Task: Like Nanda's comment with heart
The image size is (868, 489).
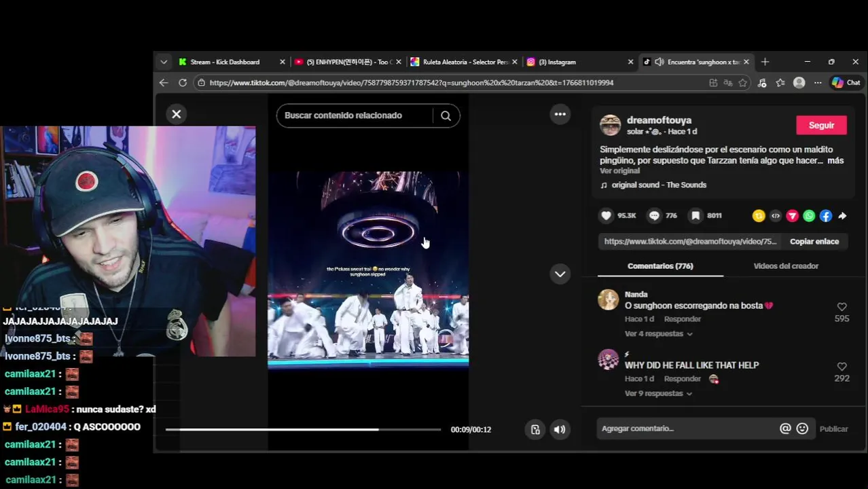Action: click(x=842, y=307)
